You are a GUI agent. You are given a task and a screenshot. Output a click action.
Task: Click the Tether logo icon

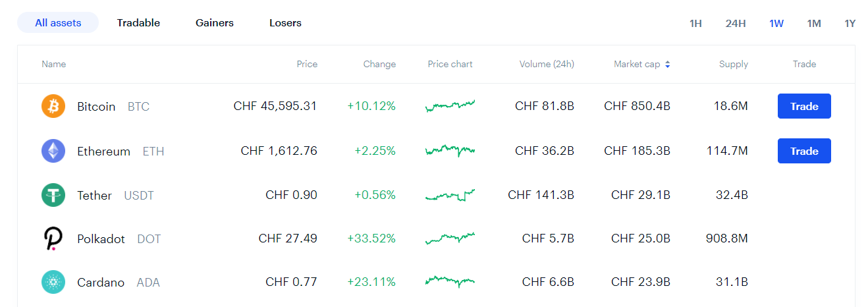pos(53,195)
